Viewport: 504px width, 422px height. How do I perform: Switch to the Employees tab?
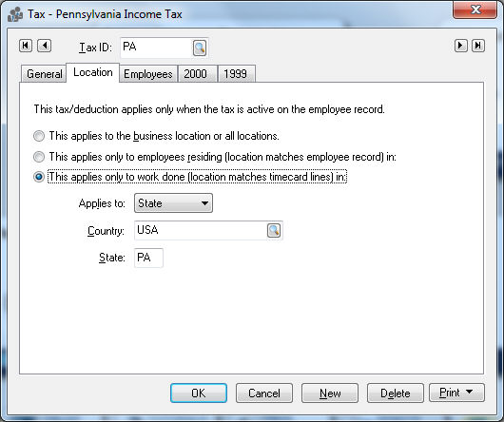point(148,74)
